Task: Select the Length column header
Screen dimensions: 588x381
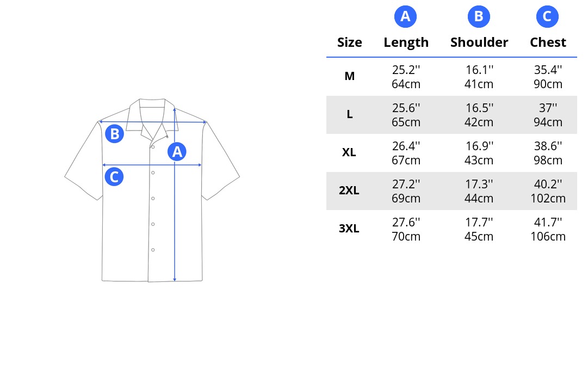Action: 406,42
